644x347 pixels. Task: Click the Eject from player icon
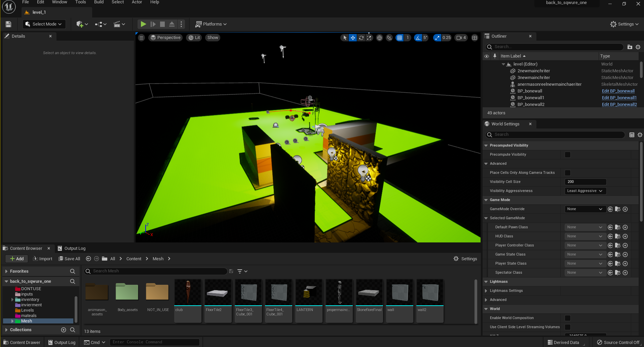pyautogui.click(x=172, y=24)
